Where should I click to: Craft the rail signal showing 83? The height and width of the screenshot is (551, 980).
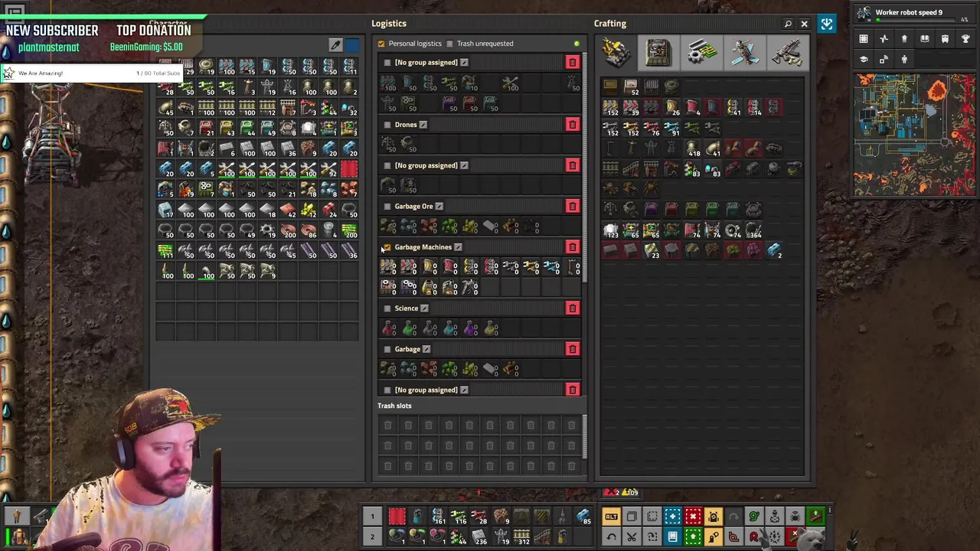pyautogui.click(x=693, y=170)
